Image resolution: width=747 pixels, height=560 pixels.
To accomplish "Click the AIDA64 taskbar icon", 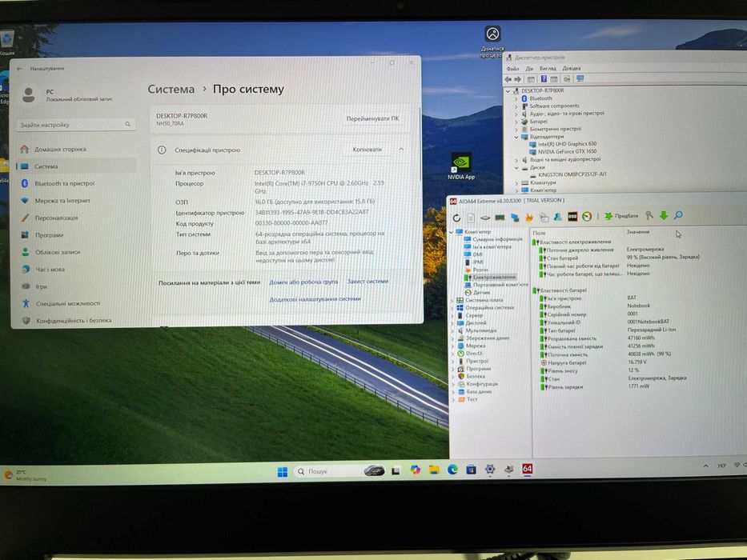I will (527, 469).
